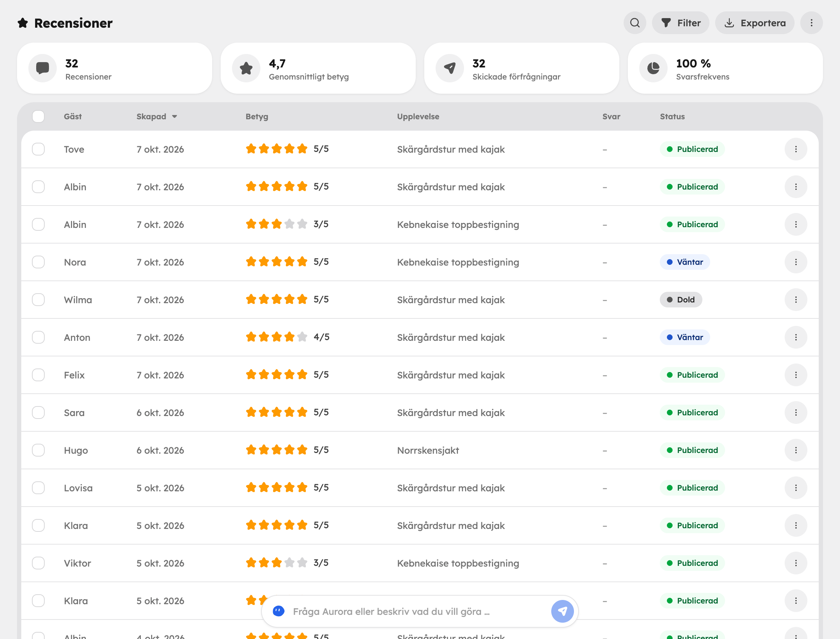Viewport: 840px width, 639px height.
Task: Click the chat bubble icon on Recensioner card
Action: [43, 68]
